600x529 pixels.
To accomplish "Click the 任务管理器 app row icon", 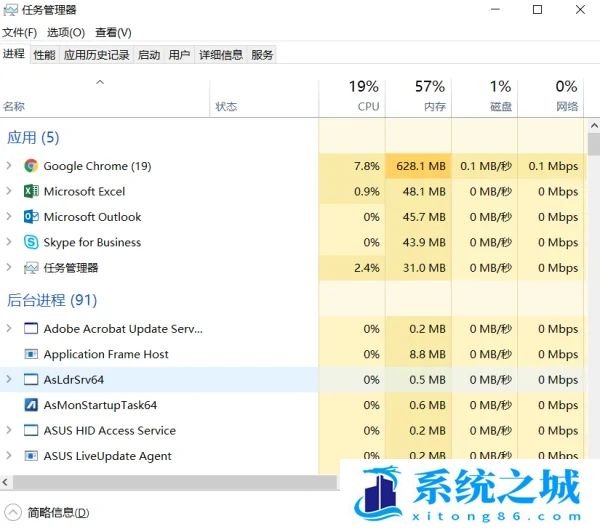I will pyautogui.click(x=31, y=268).
